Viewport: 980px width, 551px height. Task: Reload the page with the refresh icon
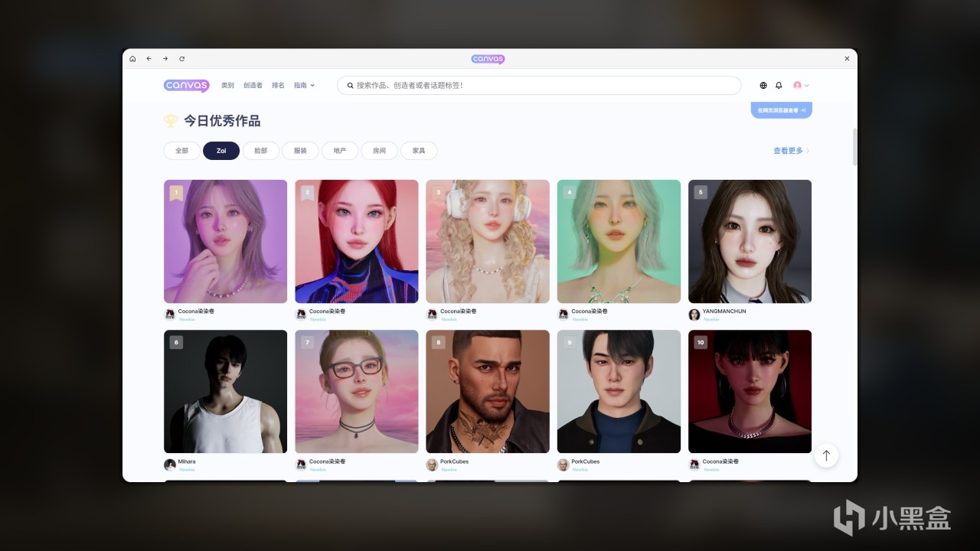181,59
